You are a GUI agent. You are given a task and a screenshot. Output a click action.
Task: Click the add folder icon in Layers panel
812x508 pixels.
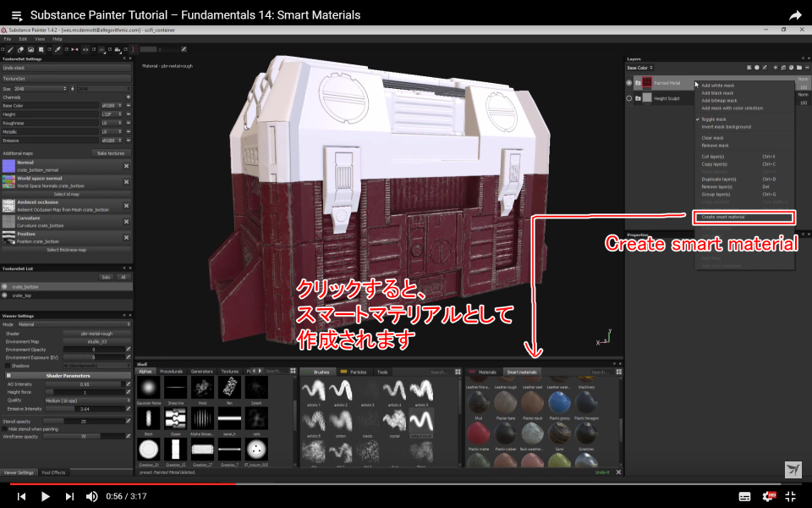(x=799, y=68)
